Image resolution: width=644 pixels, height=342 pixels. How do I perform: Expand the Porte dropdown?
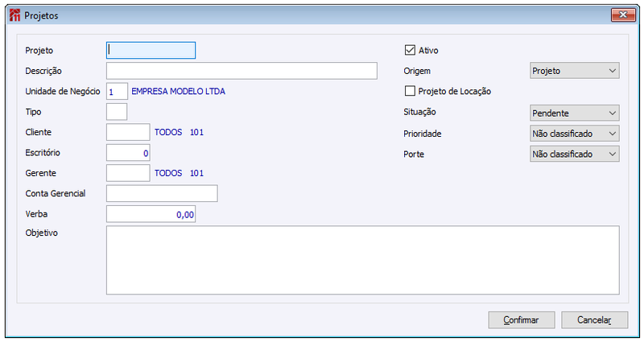click(x=574, y=154)
